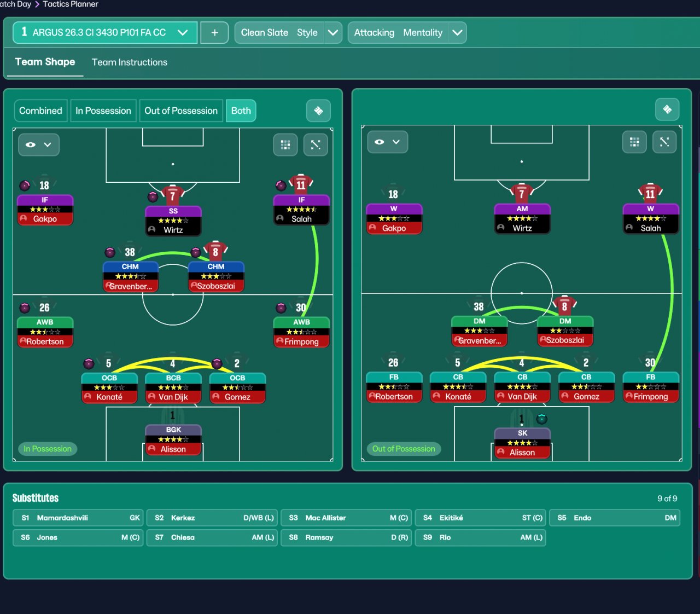700x614 pixels.
Task: Select Robertson's AWB card on the In Possession pitch
Action: coord(45,332)
